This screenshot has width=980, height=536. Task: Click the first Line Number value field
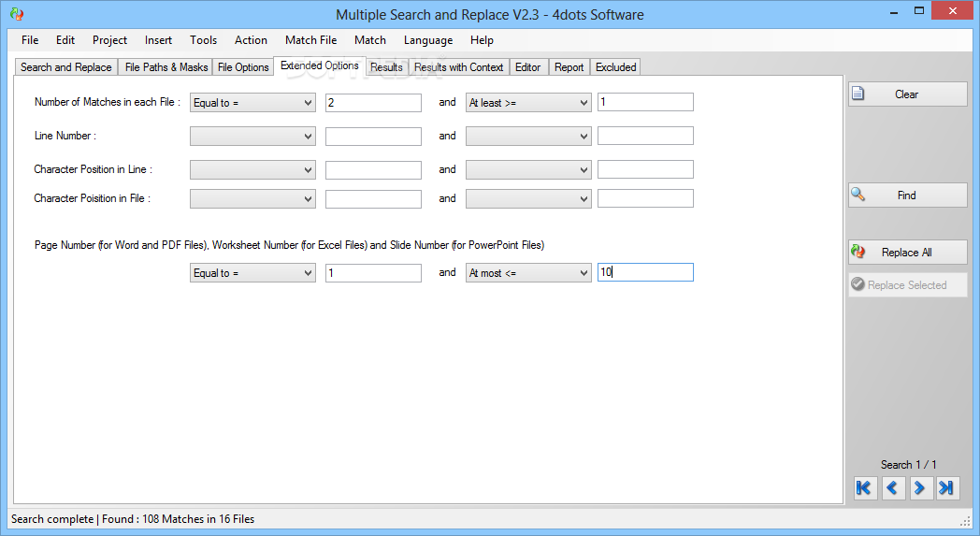click(x=373, y=137)
